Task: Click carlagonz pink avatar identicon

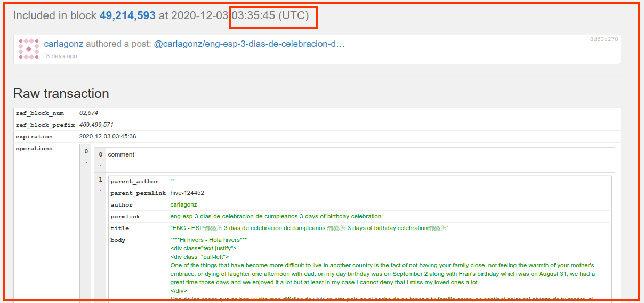Action: click(29, 49)
